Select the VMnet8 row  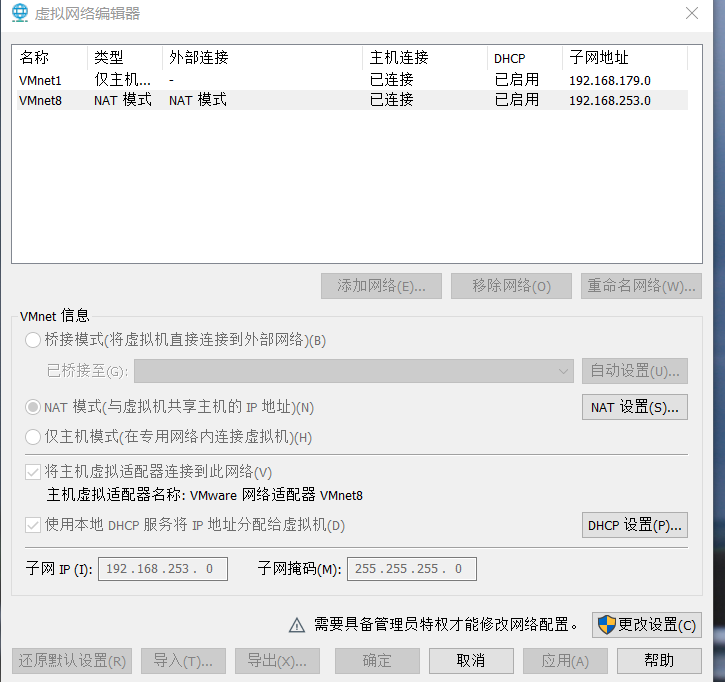pos(352,100)
